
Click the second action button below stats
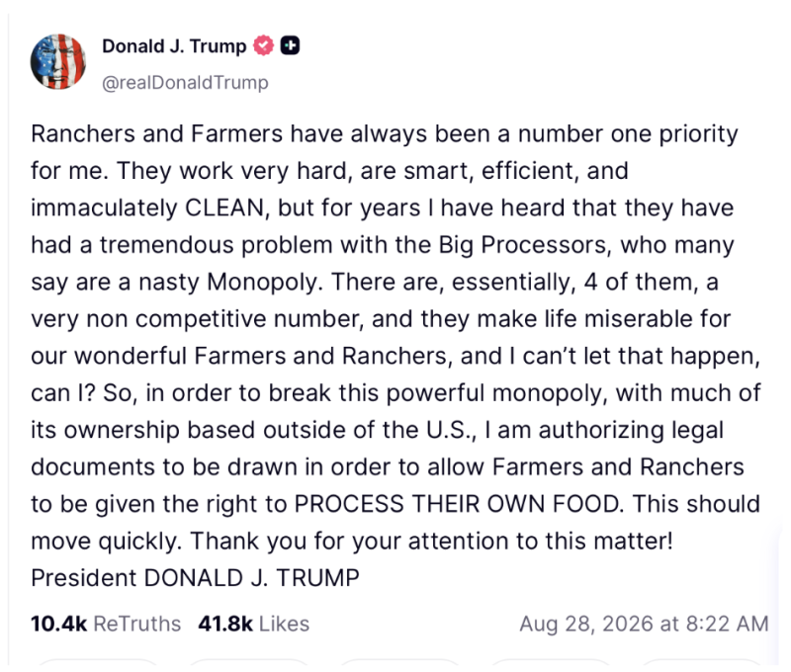248,665
